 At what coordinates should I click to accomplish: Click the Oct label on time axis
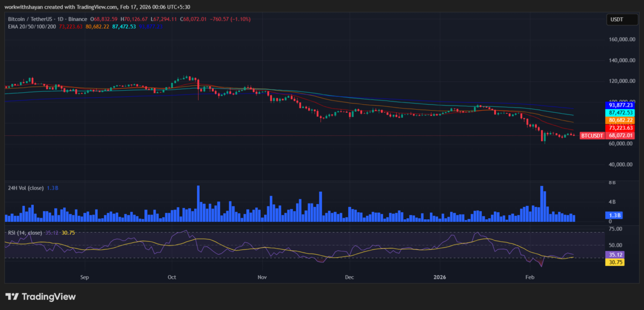172,277
